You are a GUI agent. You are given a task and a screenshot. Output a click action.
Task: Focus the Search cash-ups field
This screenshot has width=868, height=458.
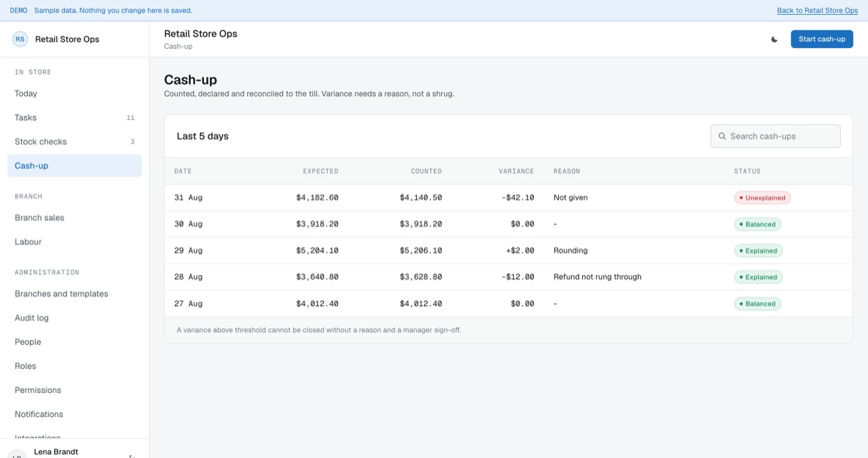(775, 136)
